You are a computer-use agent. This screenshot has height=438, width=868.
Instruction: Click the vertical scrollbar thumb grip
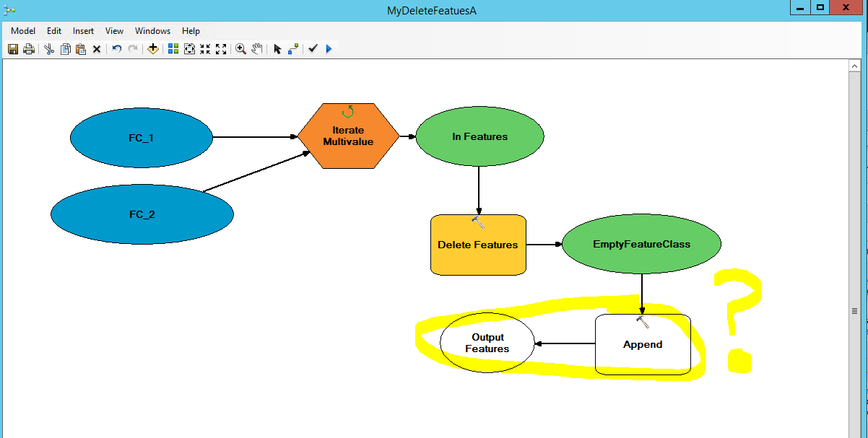pyautogui.click(x=853, y=311)
